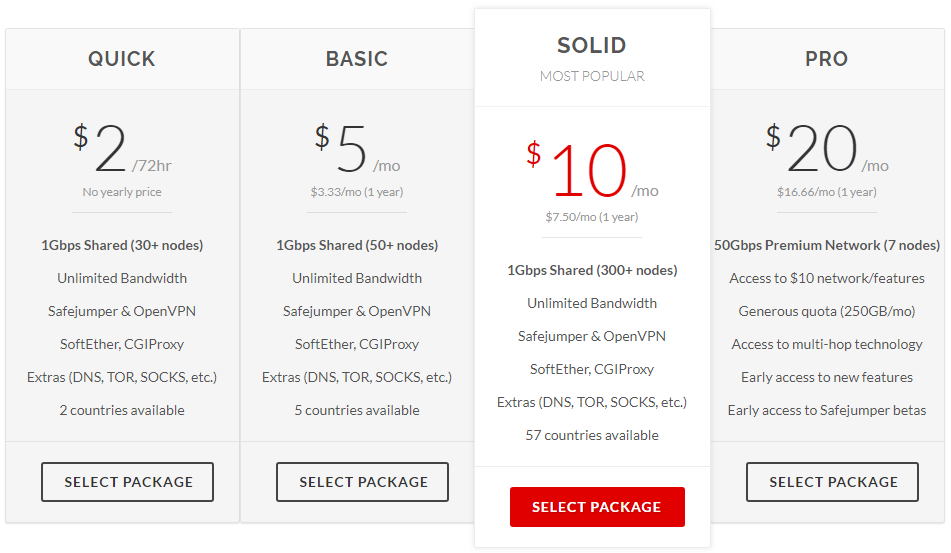Click the red $10 per month price

(592, 170)
